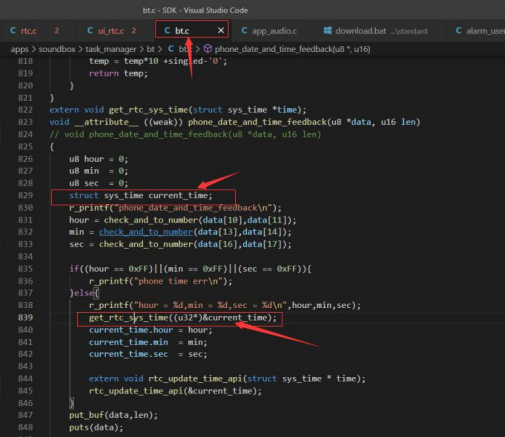
Task: Click extern rtc_update_time_api declaration on line 844
Action: (x=227, y=379)
